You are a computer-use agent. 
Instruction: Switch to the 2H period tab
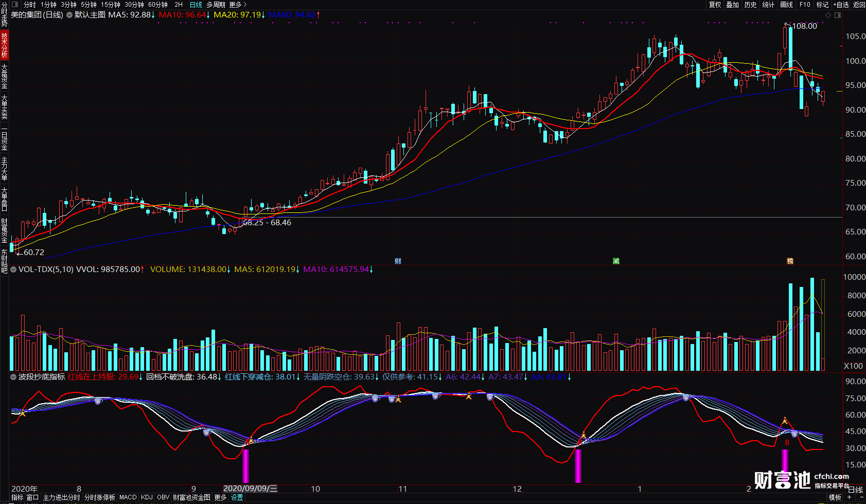point(179,5)
